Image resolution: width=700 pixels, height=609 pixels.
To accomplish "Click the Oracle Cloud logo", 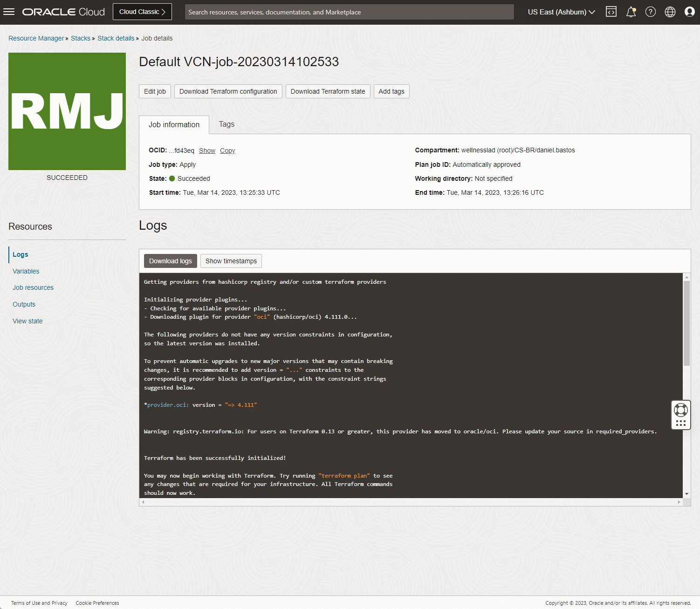I will coord(63,12).
